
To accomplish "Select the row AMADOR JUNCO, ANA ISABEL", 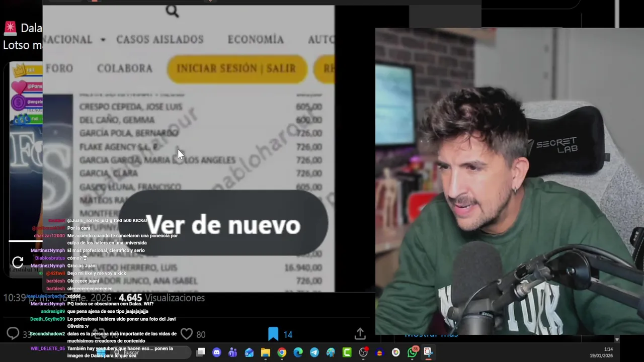I will pyautogui.click(x=201, y=281).
